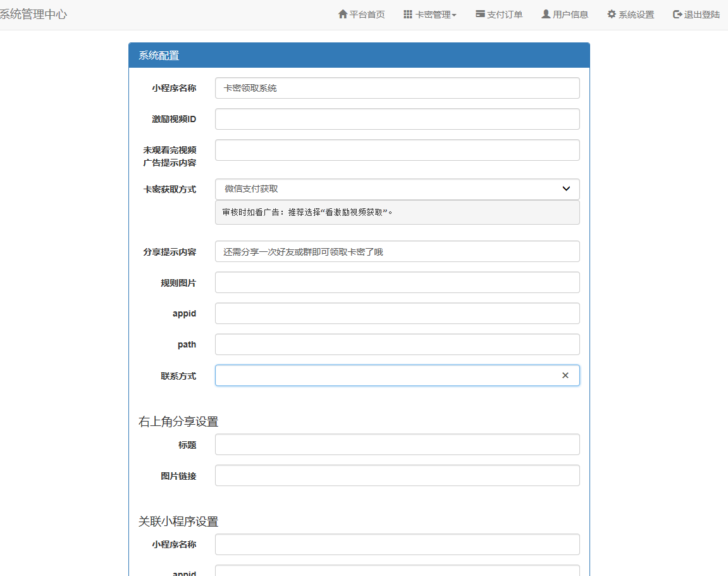The image size is (728, 576).
Task: Click the 系统管理中心 brand link
Action: pyautogui.click(x=33, y=15)
